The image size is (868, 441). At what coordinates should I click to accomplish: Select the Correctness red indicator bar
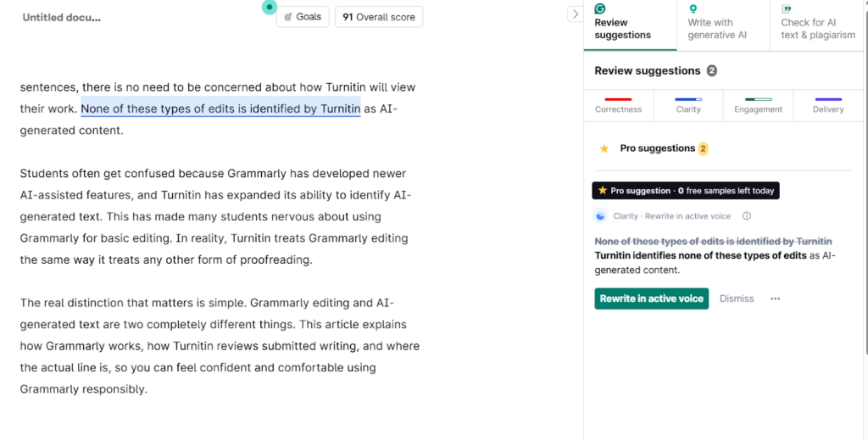(618, 100)
